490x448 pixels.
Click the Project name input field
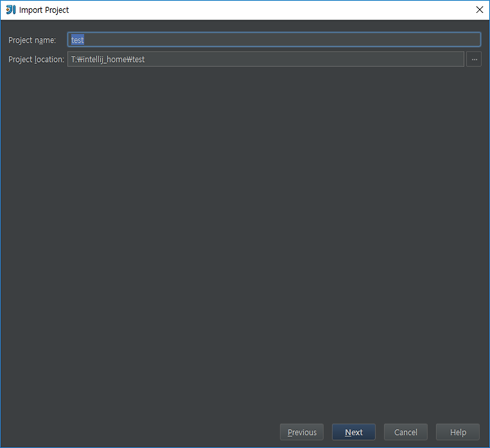tap(274, 39)
